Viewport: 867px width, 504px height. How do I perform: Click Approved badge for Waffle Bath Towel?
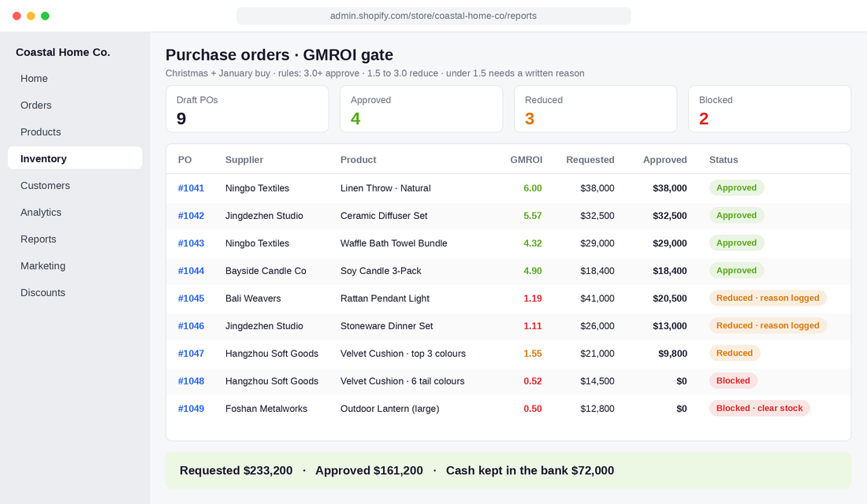click(736, 243)
